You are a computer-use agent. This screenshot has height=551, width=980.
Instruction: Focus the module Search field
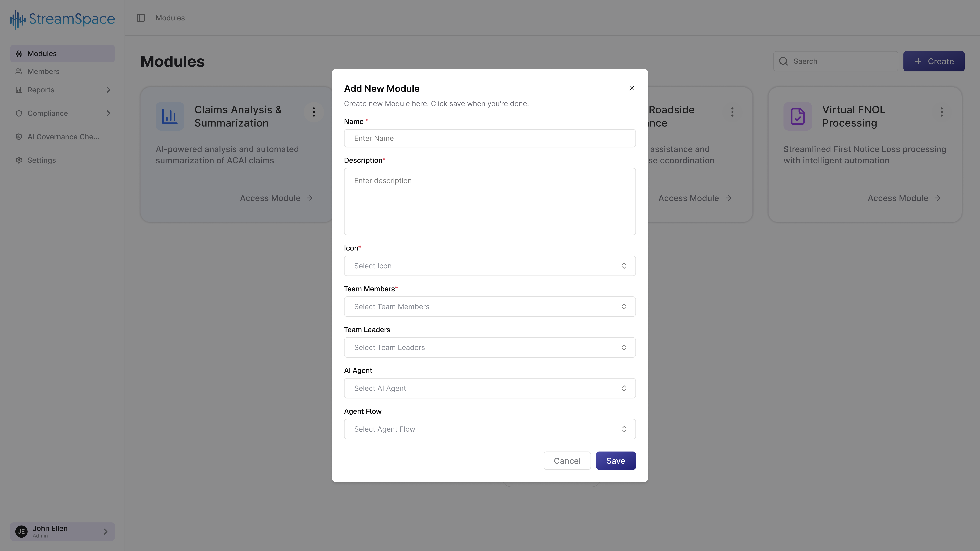(x=835, y=61)
